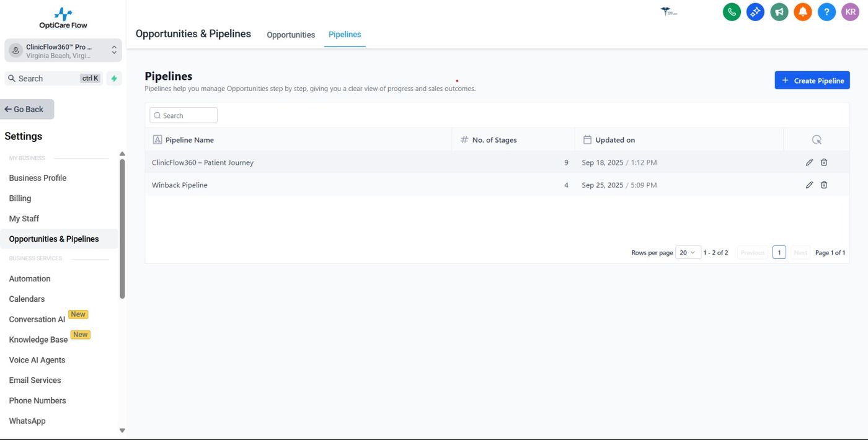Expand the ClinicFlow360 Pro account switcher
This screenshot has height=440, width=868.
(63, 51)
